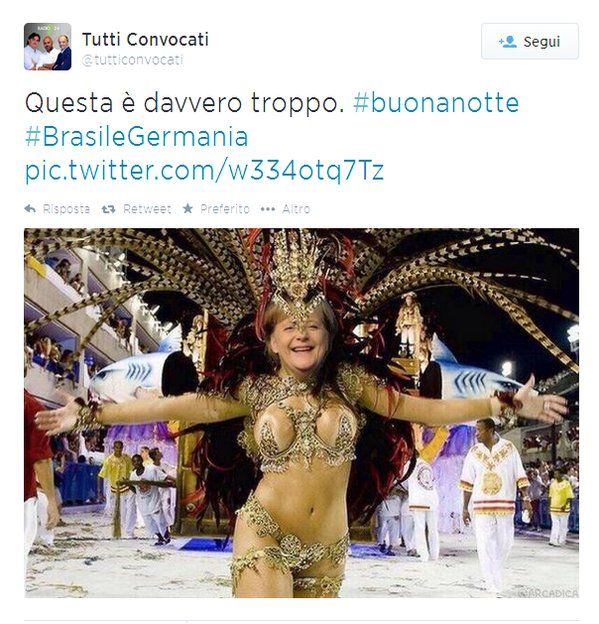Mark the tweet as Preferito

coord(225,209)
